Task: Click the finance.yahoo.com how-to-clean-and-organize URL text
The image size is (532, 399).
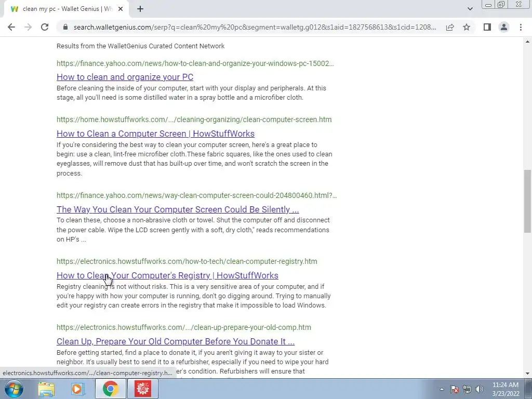Action: [195, 63]
